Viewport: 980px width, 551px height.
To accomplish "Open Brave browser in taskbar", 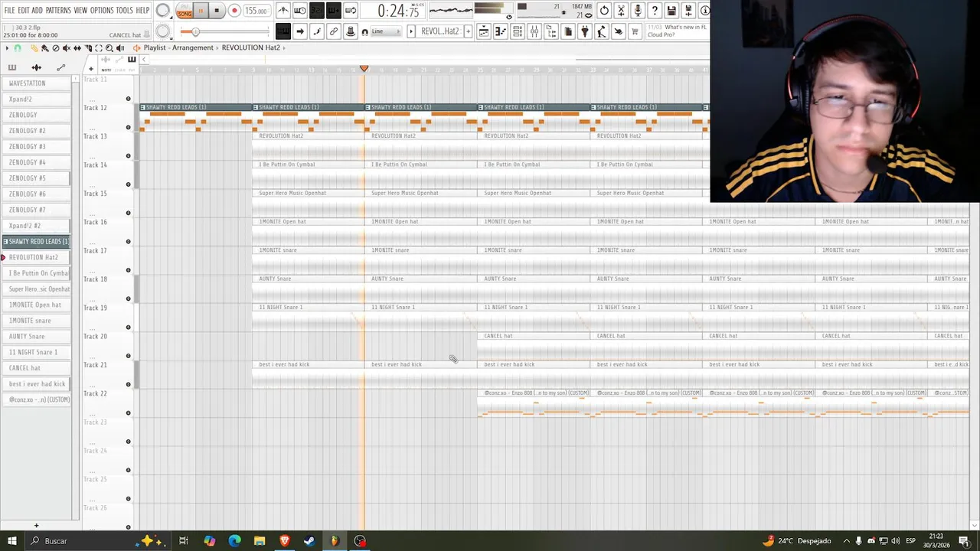I will (285, 541).
